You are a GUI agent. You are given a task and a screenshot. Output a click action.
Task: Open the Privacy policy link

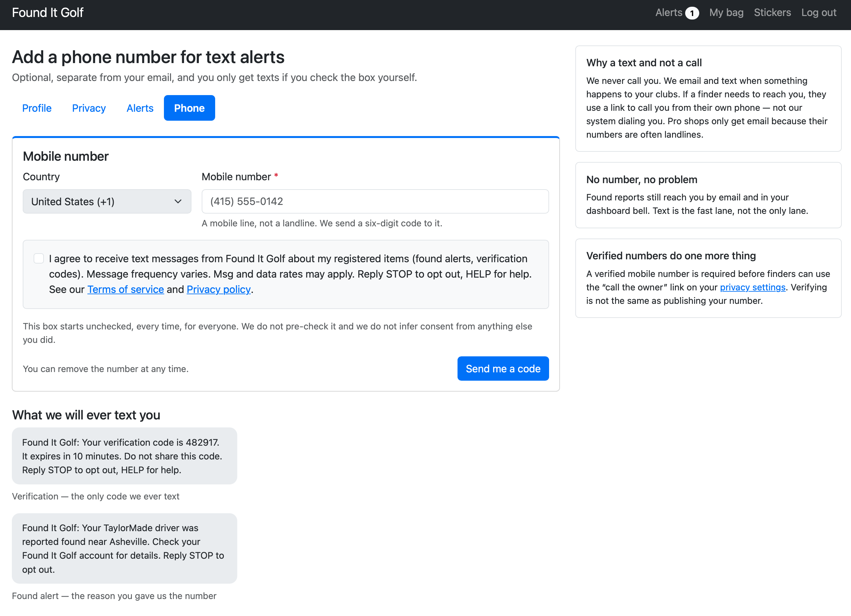(x=218, y=289)
